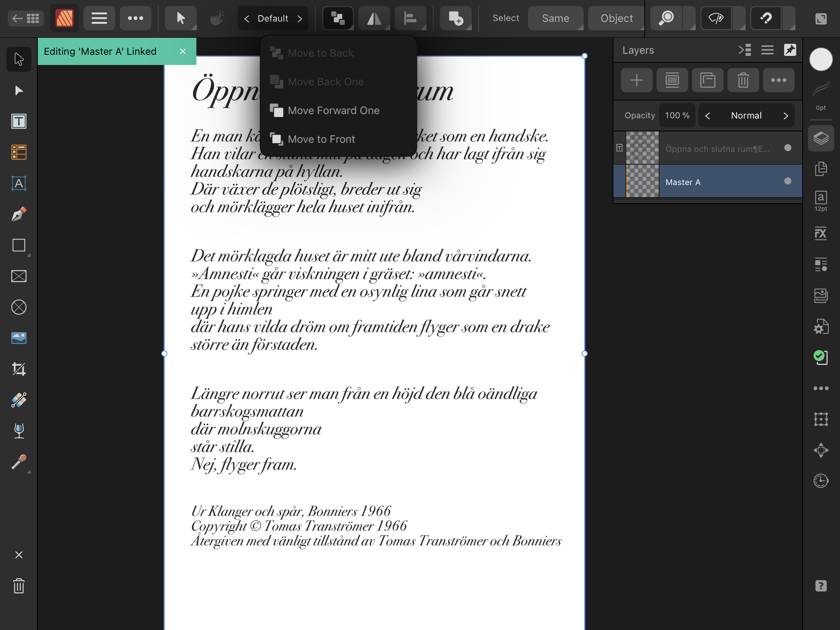The width and height of the screenshot is (840, 630).
Task: Select the Pen tool
Action: point(19,215)
